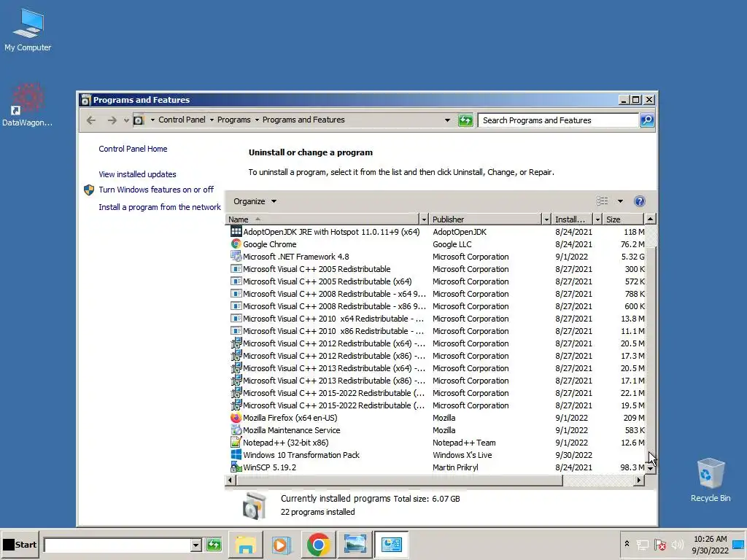
Task: Click the show desktop tray button
Action: (x=738, y=545)
